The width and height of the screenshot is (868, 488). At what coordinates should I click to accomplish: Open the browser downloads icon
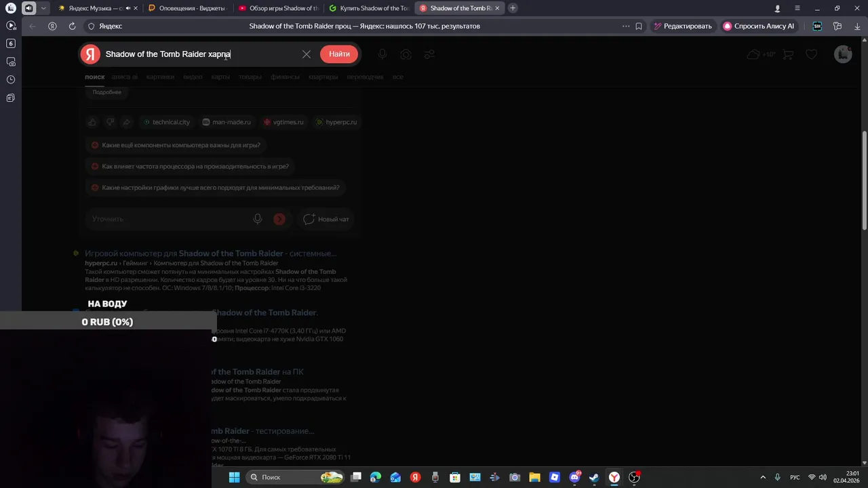click(x=857, y=26)
